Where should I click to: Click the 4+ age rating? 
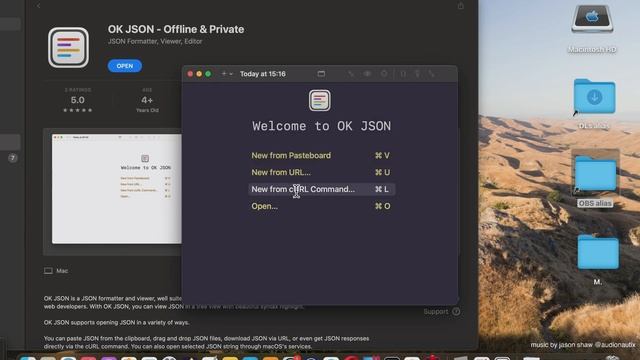pos(147,100)
